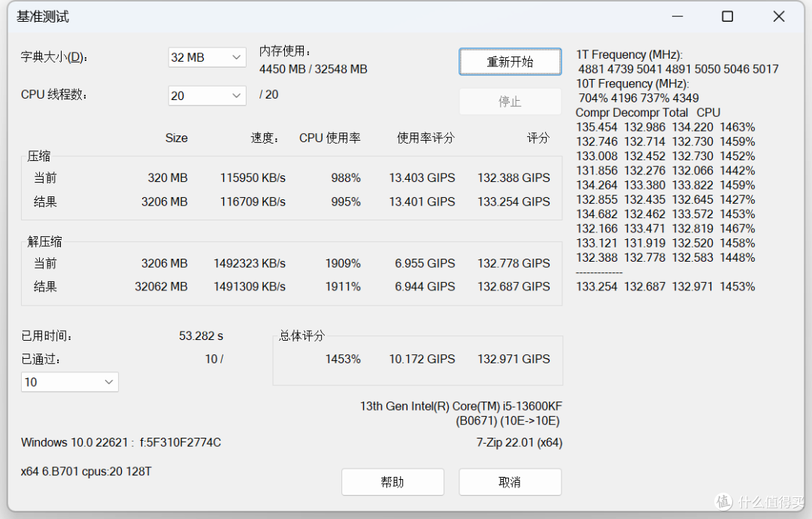The width and height of the screenshot is (812, 519).
Task: Click log row starting with 131.856
Action: 665,171
